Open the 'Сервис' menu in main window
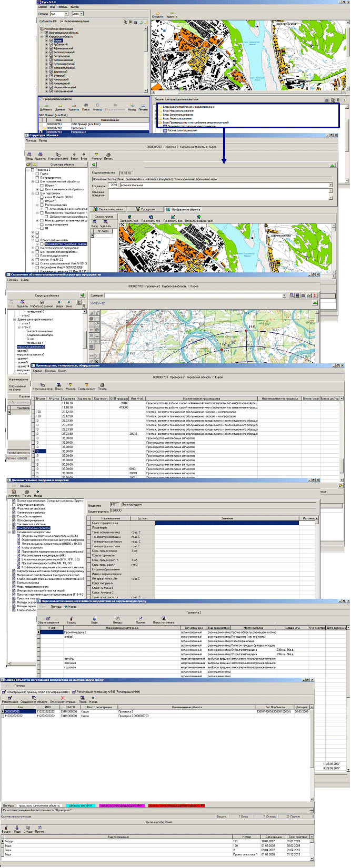351x868 pixels. coord(43,7)
